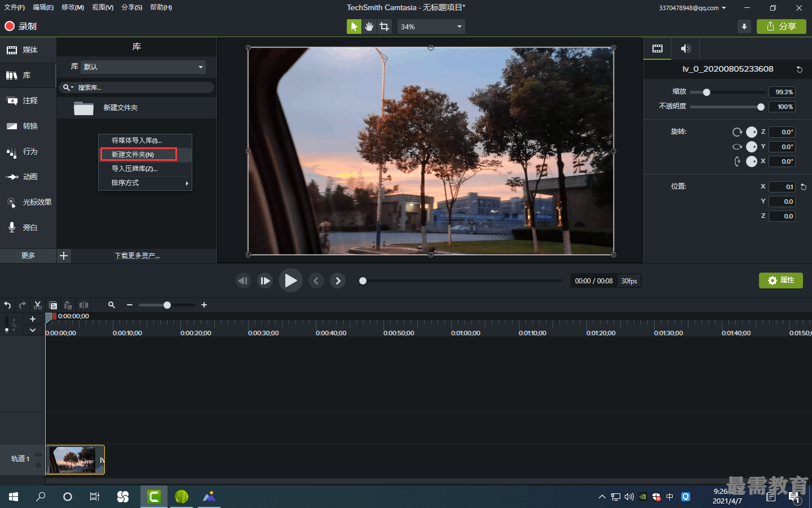Open canvas zoom 34% dropdown

coord(431,27)
